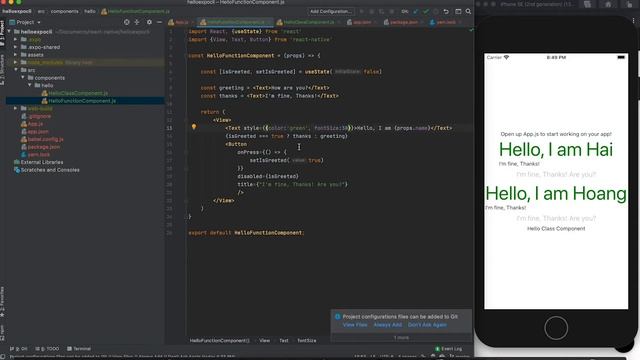Click Don't Ask Again link in notification
The width and height of the screenshot is (640, 360).
[x=427, y=325]
